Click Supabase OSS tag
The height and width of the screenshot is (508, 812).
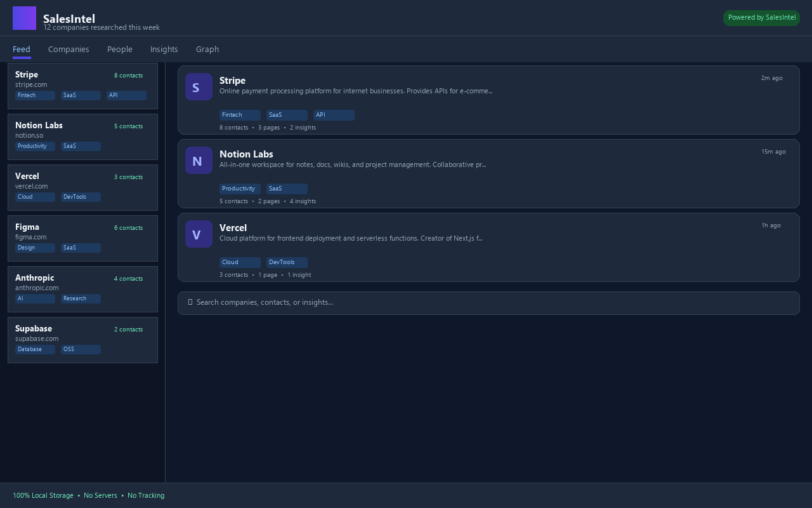(81, 349)
